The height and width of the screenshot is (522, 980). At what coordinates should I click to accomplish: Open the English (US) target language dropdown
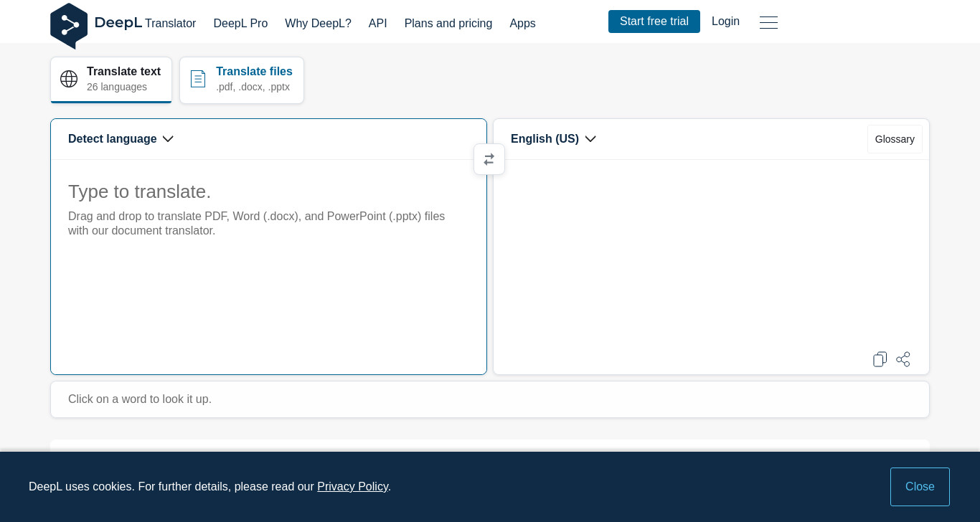[553, 139]
